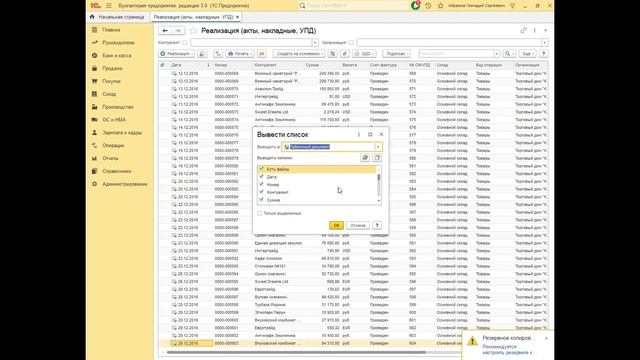This screenshot has width=640, height=360.
Task: Check all columns icon in dialog
Action: [x=365, y=158]
